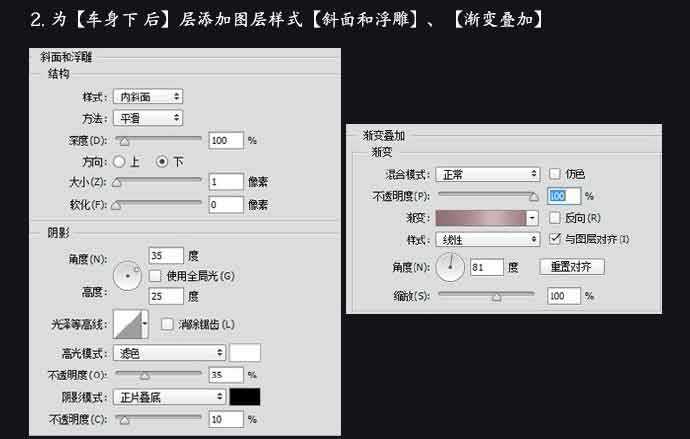
Task: Click the black shadow color swatch
Action: (x=245, y=396)
